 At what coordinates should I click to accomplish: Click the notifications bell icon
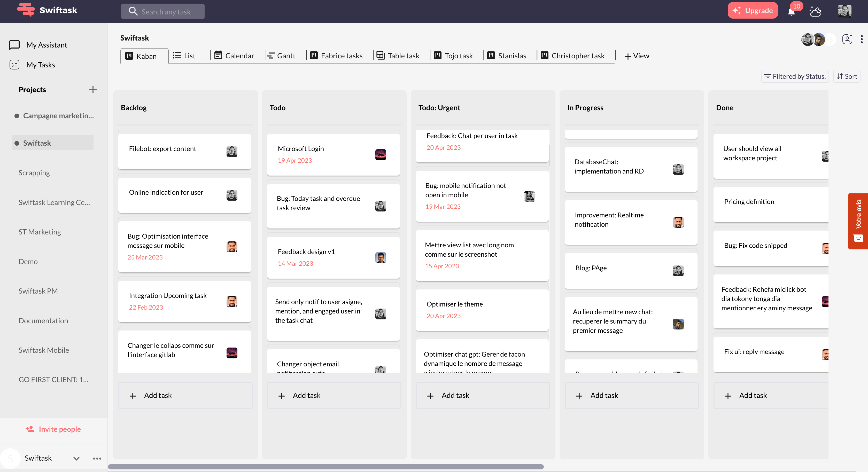[791, 12]
